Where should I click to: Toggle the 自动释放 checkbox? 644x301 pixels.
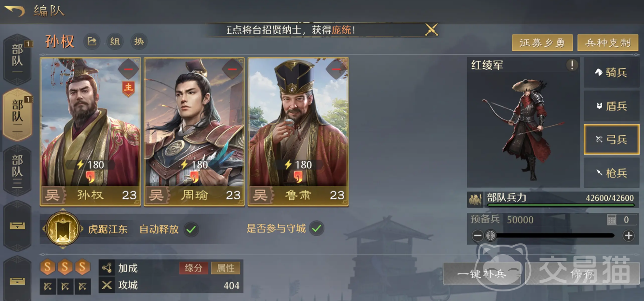(x=191, y=229)
